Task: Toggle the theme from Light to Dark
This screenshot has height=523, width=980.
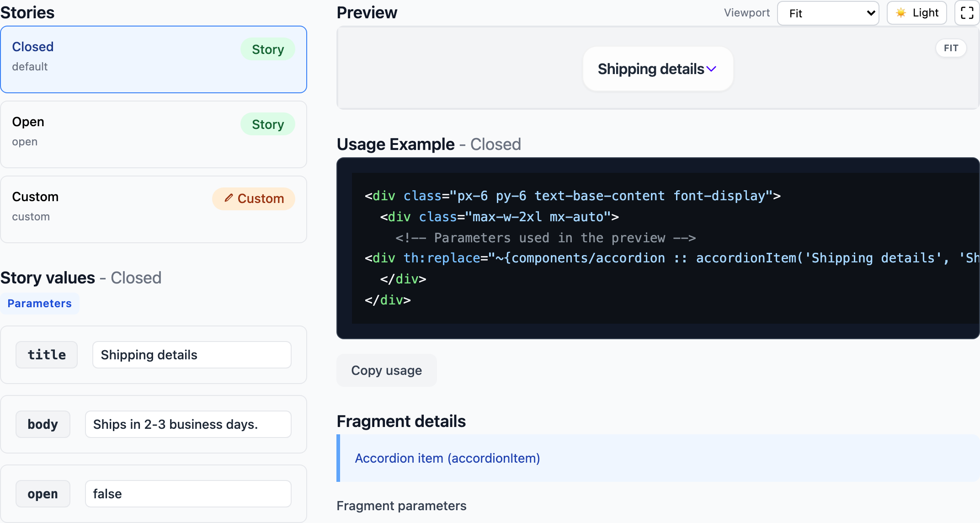Action: (x=916, y=13)
